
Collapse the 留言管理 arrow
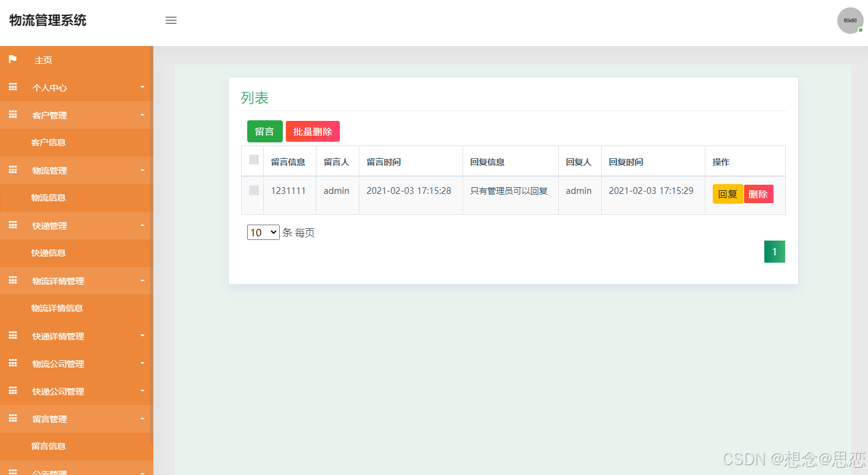(x=142, y=419)
